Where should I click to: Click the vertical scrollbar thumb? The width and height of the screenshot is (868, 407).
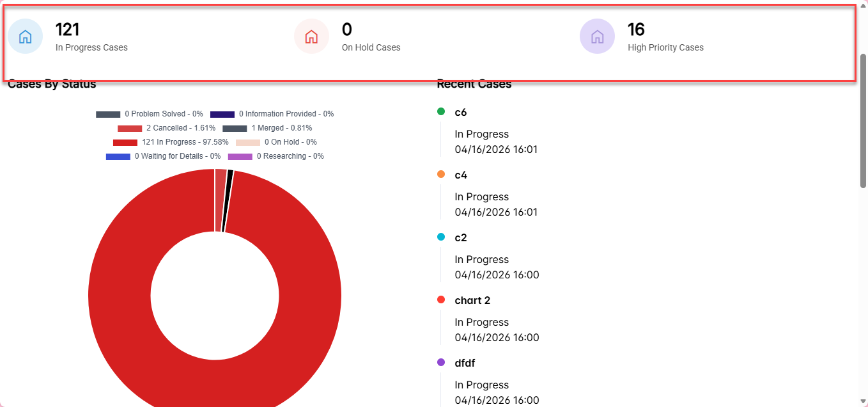tap(863, 122)
